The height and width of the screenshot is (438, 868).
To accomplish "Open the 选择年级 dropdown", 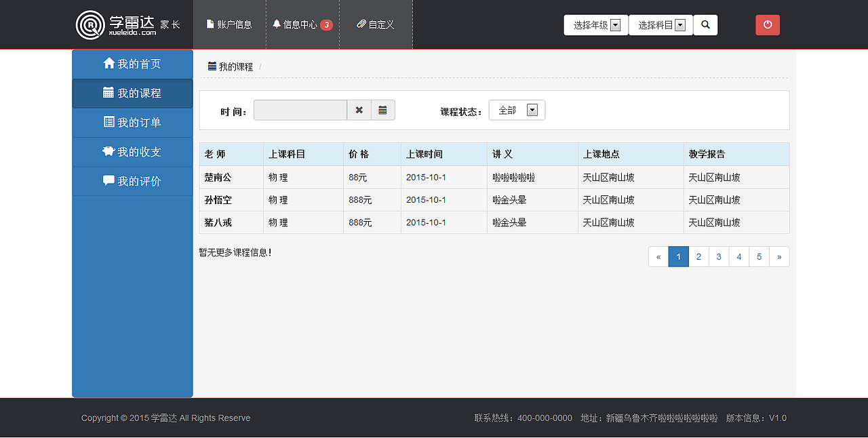I will (x=596, y=25).
